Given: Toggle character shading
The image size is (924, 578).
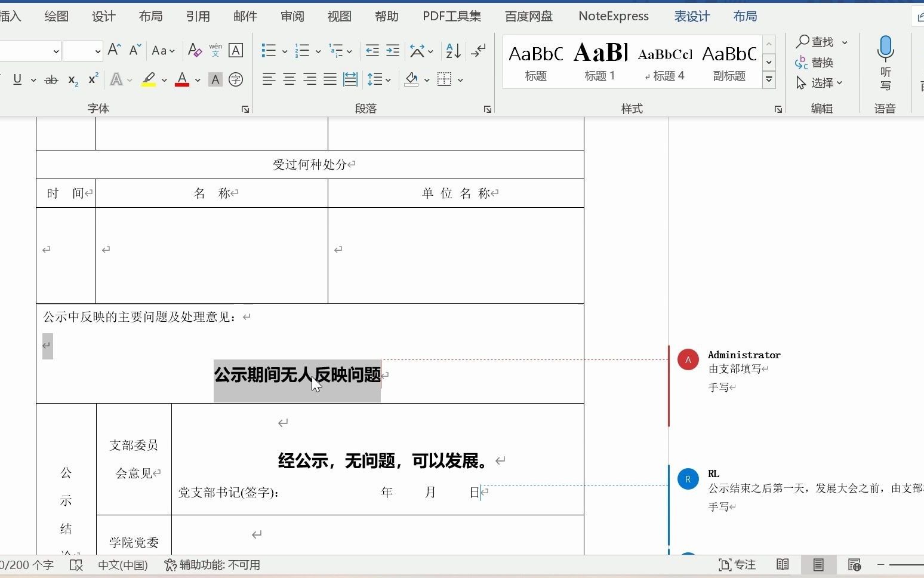Looking at the screenshot, I should pyautogui.click(x=215, y=79).
